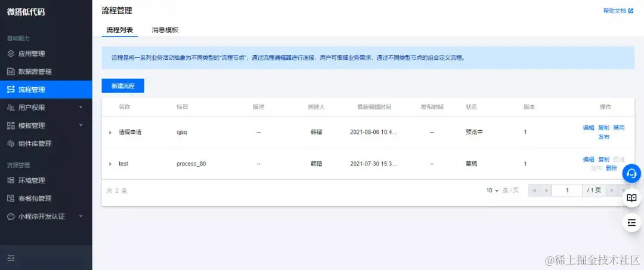Click 编辑 for the test row
644x270 pixels.
[x=589, y=159]
